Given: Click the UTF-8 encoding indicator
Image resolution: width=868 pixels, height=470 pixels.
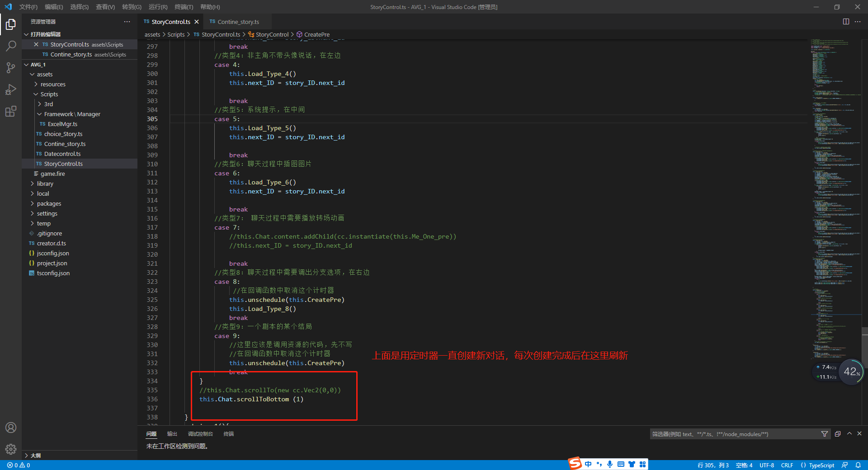Looking at the screenshot, I should pos(767,465).
